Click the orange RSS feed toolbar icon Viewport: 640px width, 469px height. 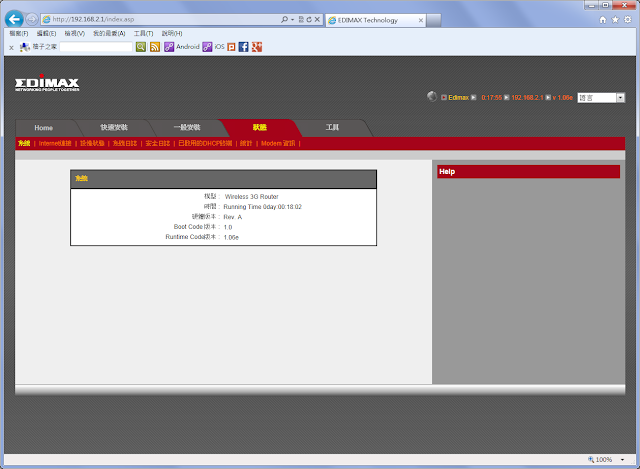(155, 47)
